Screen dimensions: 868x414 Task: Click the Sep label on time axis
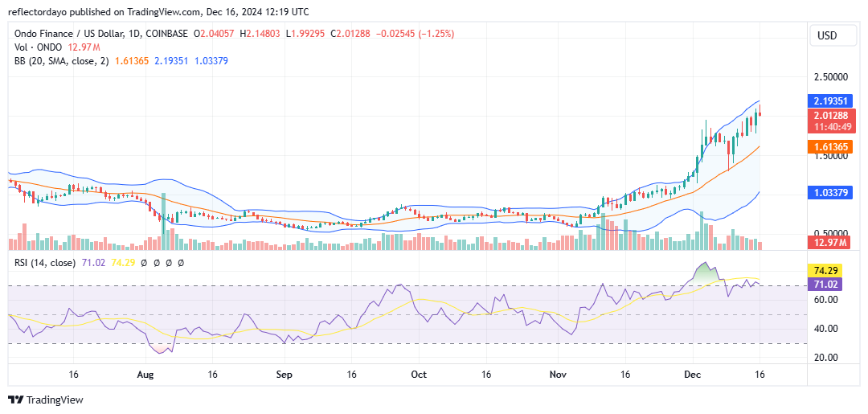(284, 374)
